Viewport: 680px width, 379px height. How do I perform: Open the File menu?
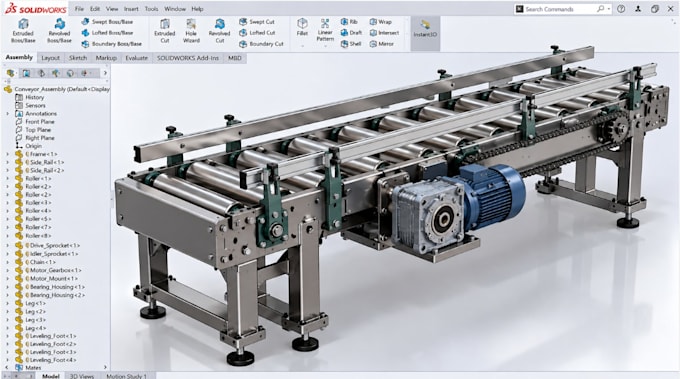[79, 9]
